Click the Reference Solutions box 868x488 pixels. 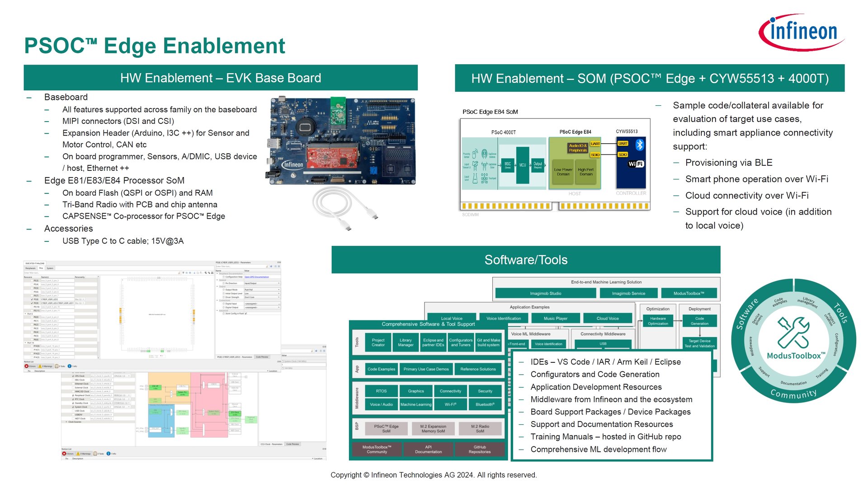click(x=478, y=369)
